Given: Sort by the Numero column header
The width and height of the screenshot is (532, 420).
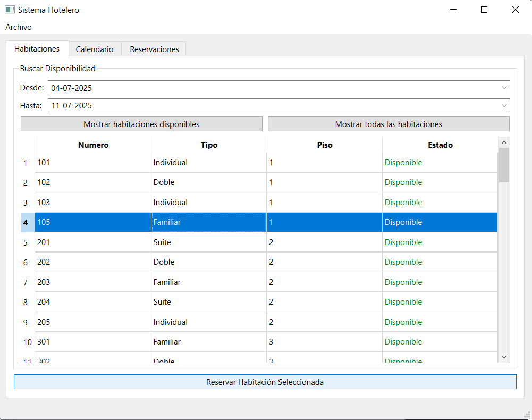Looking at the screenshot, I should tap(93, 145).
